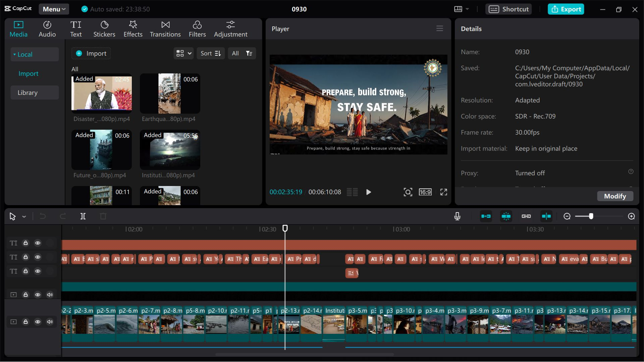This screenshot has width=644, height=362.
Task: Click the record voiceover microphone icon
Action: (x=457, y=216)
